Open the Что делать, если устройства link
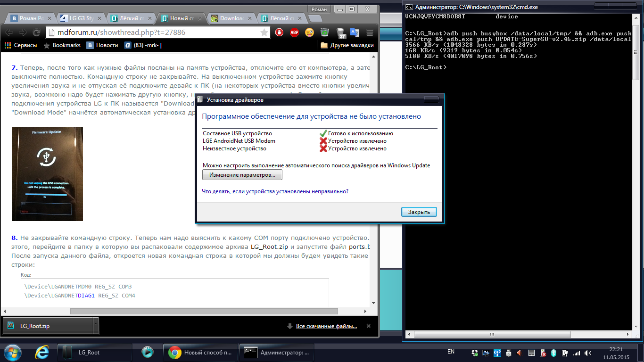This screenshot has height=362, width=644. (x=275, y=191)
